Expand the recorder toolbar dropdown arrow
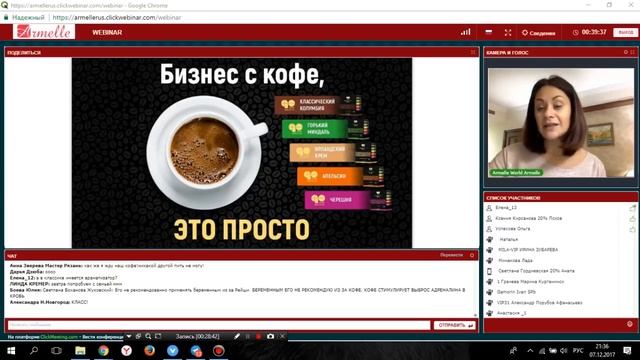Screen dimensions: 640x360 tap(129, 336)
